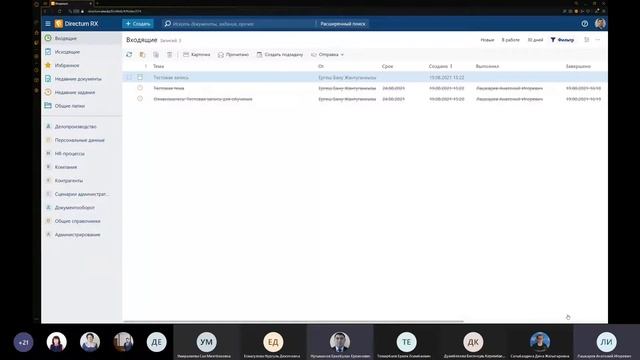
Task: Click the Администрирование module icon
Action: click(x=48, y=235)
